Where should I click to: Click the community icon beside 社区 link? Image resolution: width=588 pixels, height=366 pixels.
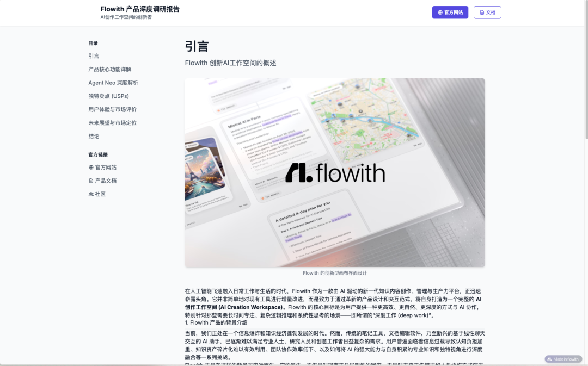click(x=90, y=194)
